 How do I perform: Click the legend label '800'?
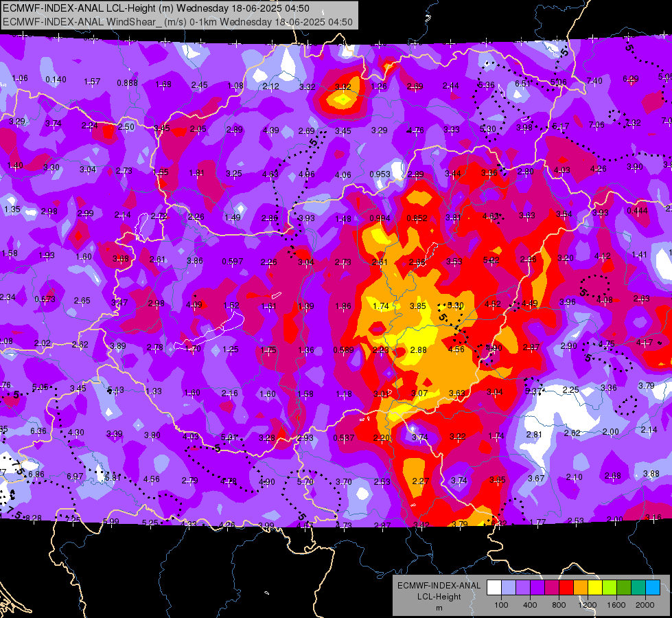click(559, 605)
